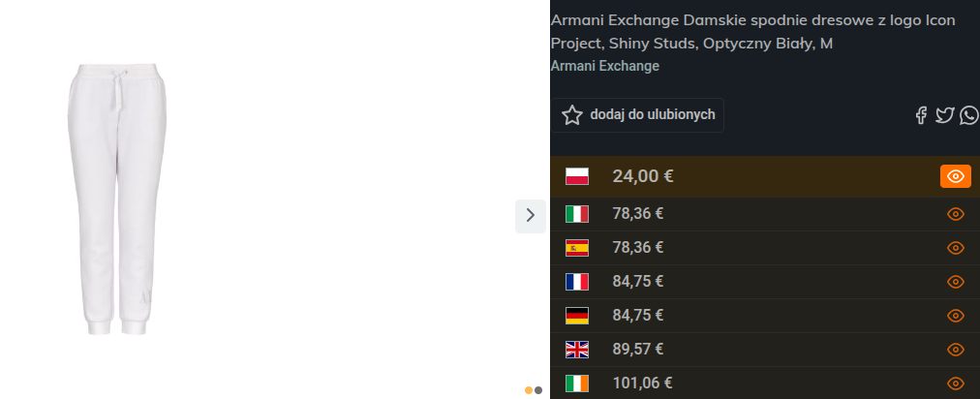Viewport: 980px width, 399px height.
Task: Share product on Facebook
Action: pos(922,115)
